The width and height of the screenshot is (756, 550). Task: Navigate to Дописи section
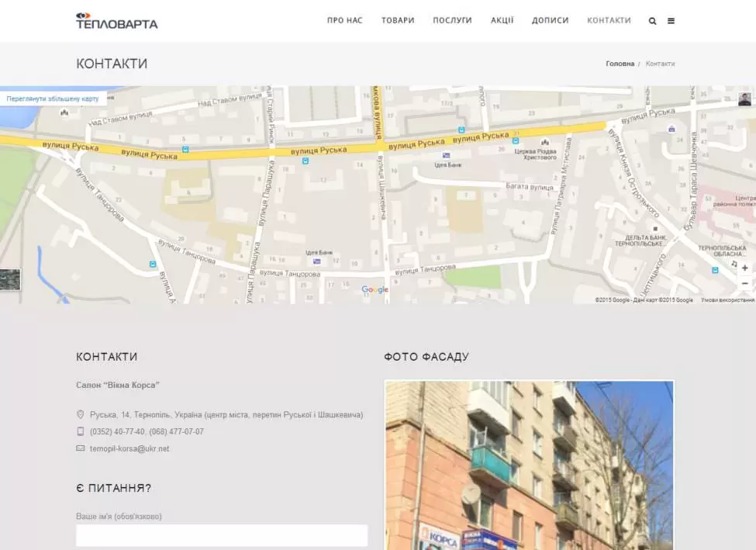point(550,21)
